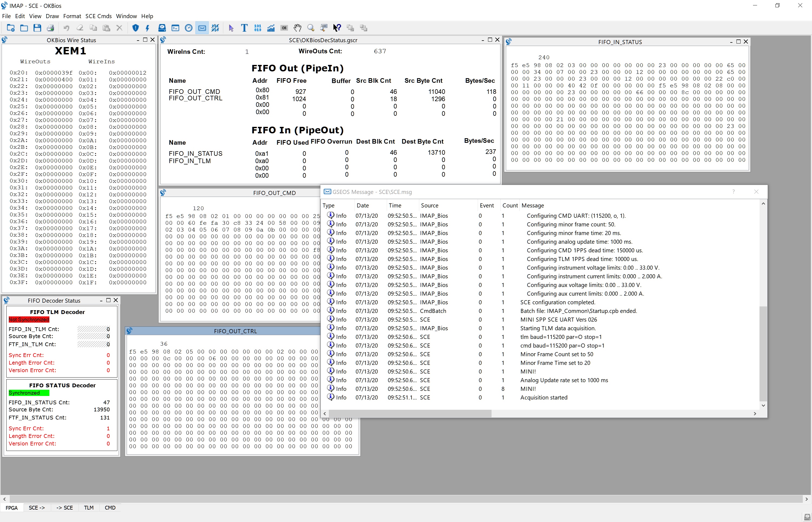This screenshot has width=812, height=522.
Task: Switch to the FPGA tab
Action: tap(12, 507)
